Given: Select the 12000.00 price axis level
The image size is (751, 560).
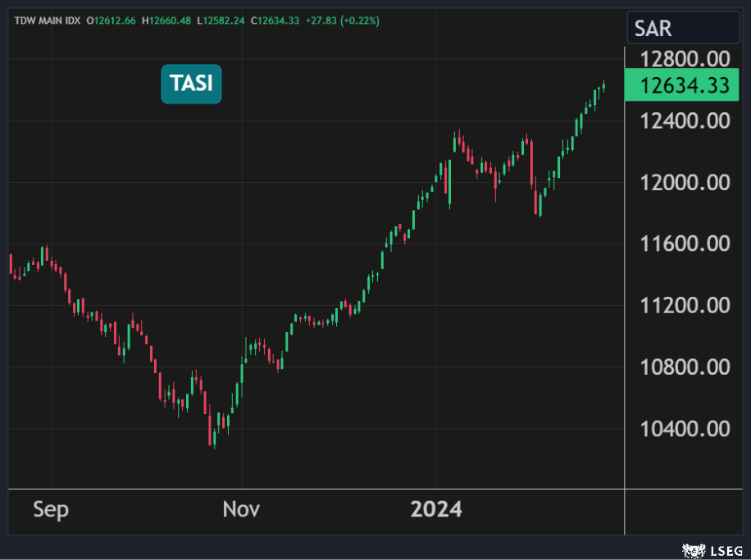Looking at the screenshot, I should click(x=685, y=182).
